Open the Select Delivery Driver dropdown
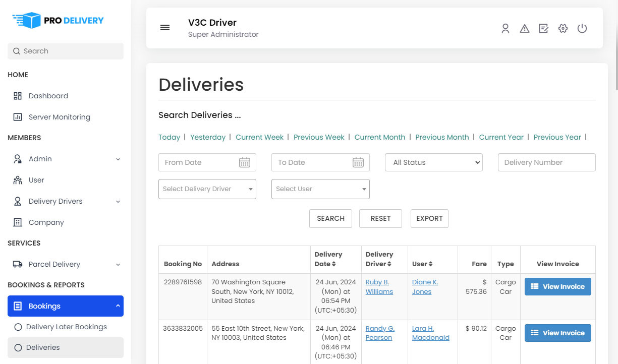The height and width of the screenshot is (364, 618). point(207,189)
